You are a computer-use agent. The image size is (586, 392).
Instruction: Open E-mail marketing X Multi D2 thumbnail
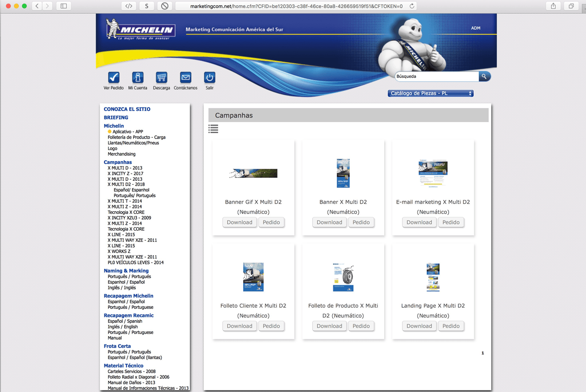tap(433, 173)
